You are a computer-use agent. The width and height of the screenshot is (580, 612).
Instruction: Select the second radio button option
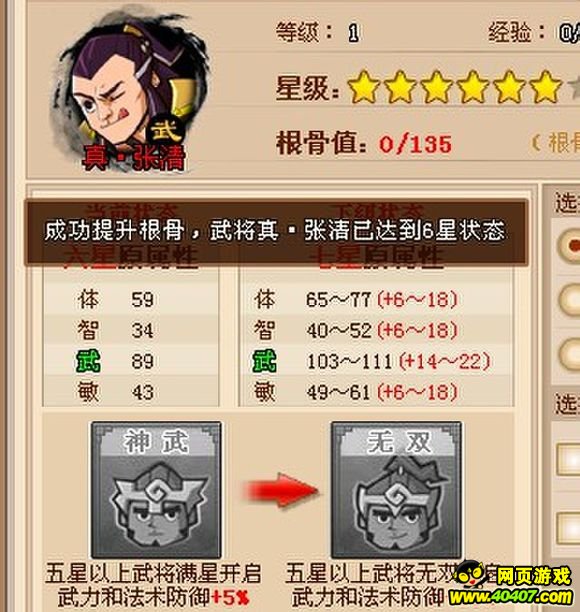point(570,299)
